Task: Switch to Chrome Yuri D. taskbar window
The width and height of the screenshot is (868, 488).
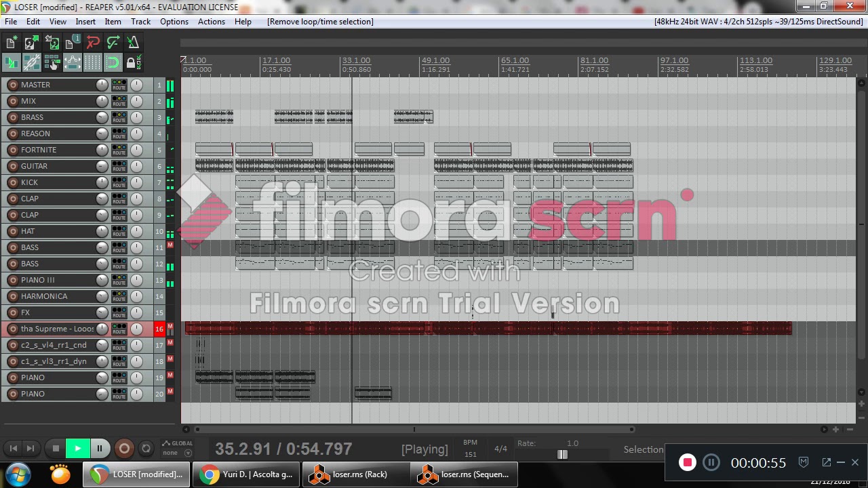Action: (x=248, y=474)
